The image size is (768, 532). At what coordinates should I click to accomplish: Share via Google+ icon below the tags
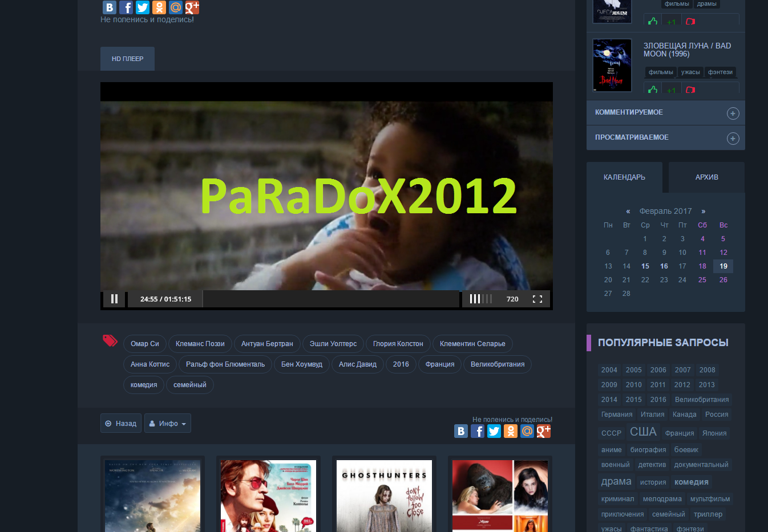[x=544, y=431]
